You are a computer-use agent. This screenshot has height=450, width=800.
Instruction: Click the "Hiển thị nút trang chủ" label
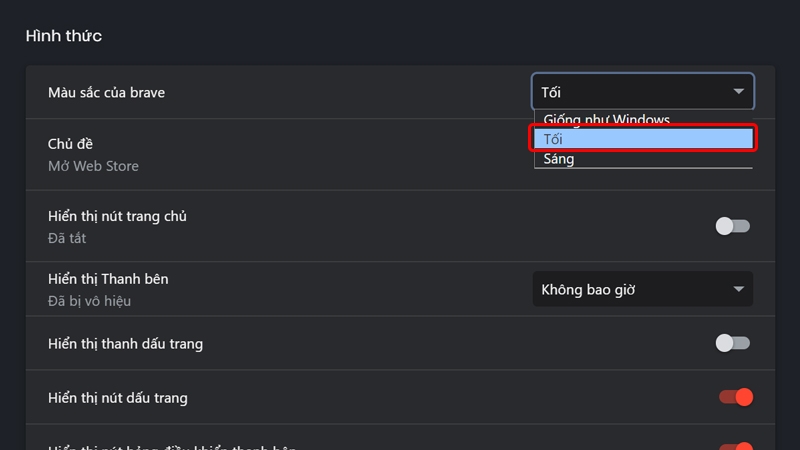[117, 216]
